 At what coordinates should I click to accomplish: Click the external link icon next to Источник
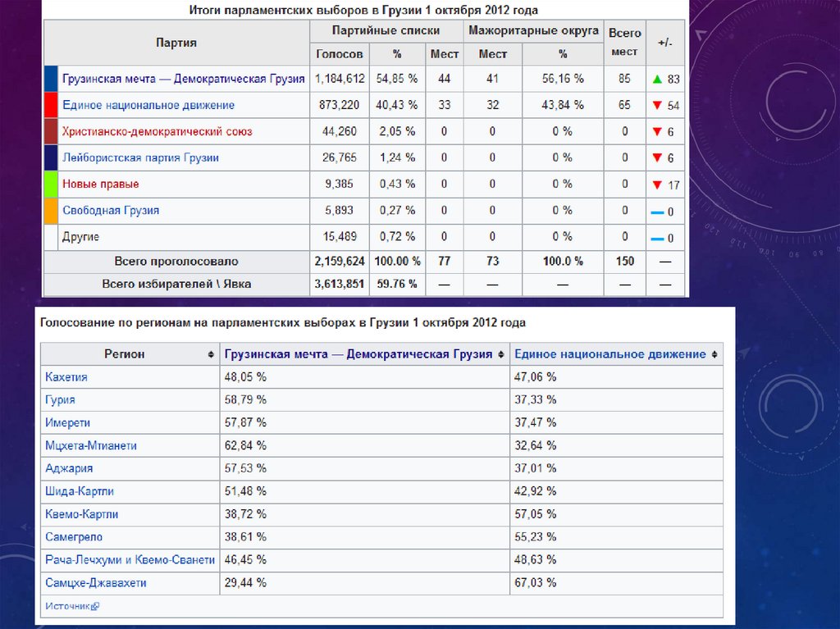95,607
